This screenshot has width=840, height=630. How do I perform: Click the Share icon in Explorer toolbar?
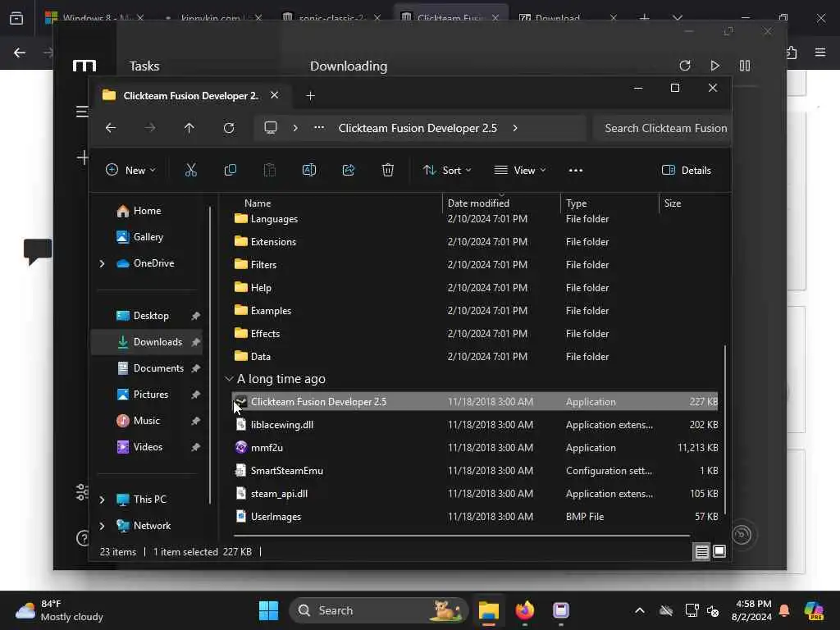click(348, 171)
